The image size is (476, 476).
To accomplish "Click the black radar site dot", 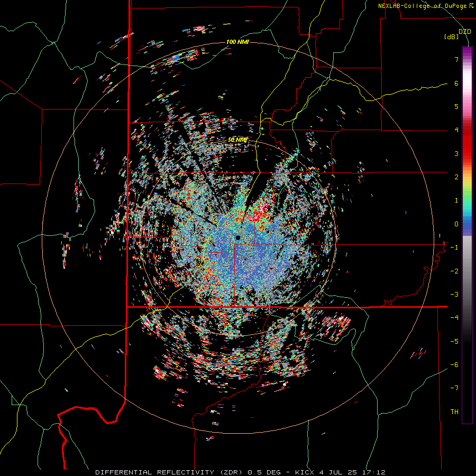I will (x=237, y=237).
